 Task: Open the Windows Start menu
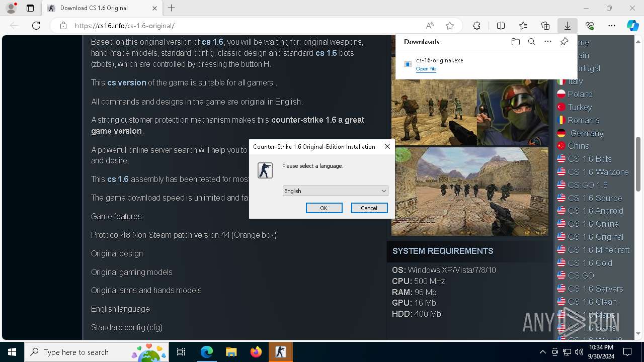point(12,352)
